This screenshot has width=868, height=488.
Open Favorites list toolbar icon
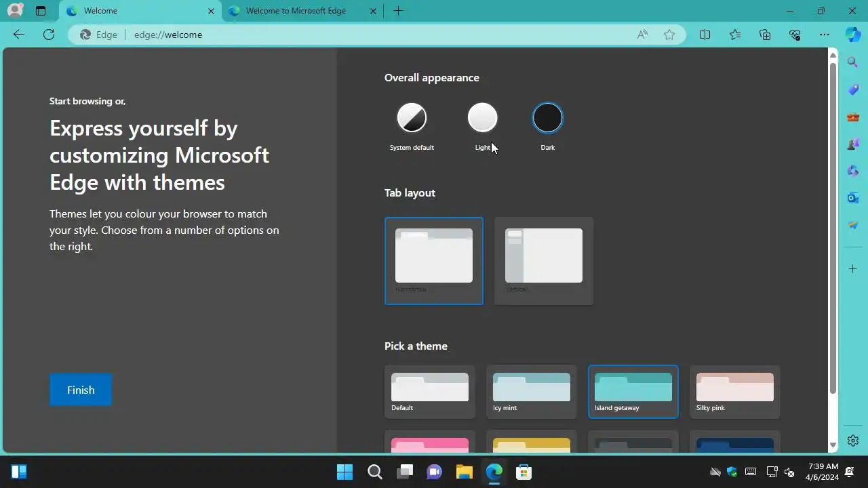[x=735, y=35]
